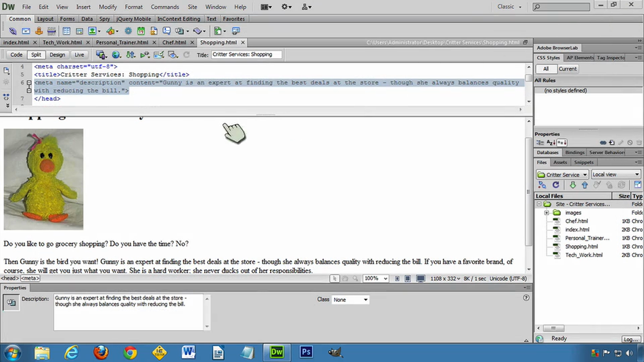
Task: Switch to Code view
Action: 16,55
